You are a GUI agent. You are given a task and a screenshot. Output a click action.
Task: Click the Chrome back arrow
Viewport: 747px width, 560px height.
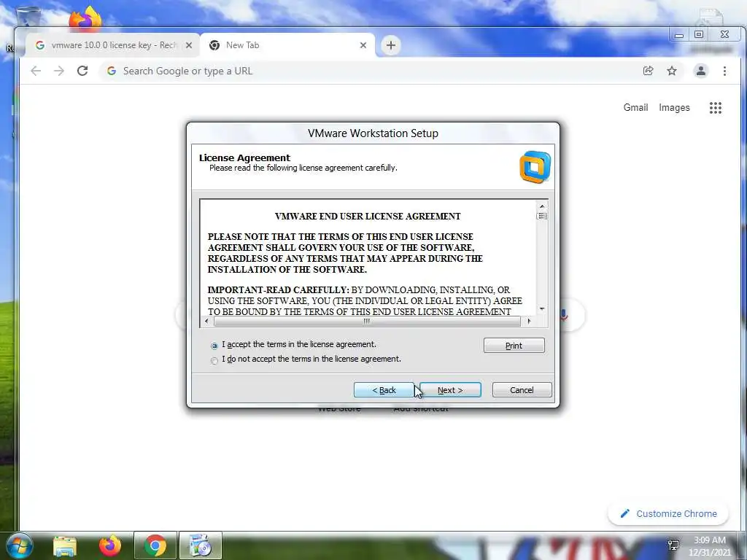click(x=36, y=71)
